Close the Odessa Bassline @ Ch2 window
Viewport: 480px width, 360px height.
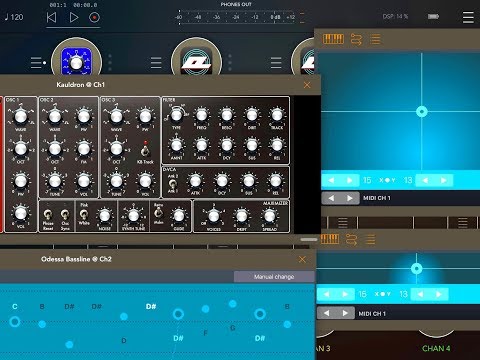[x=302, y=259]
